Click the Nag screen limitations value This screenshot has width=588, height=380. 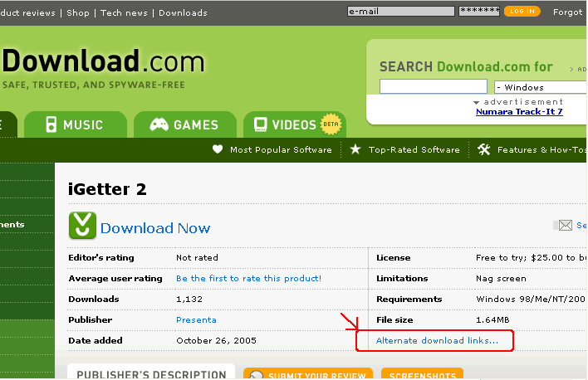(x=501, y=279)
